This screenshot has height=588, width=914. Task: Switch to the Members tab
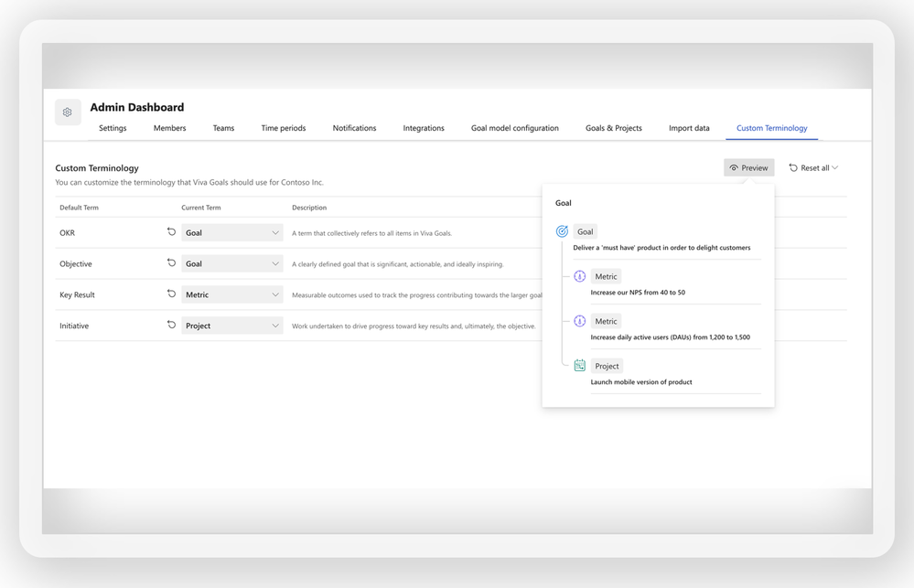point(169,128)
